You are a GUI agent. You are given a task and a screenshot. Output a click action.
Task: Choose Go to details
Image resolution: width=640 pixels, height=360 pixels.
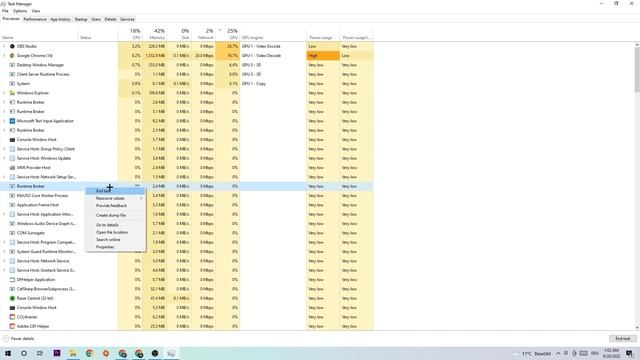click(x=116, y=225)
